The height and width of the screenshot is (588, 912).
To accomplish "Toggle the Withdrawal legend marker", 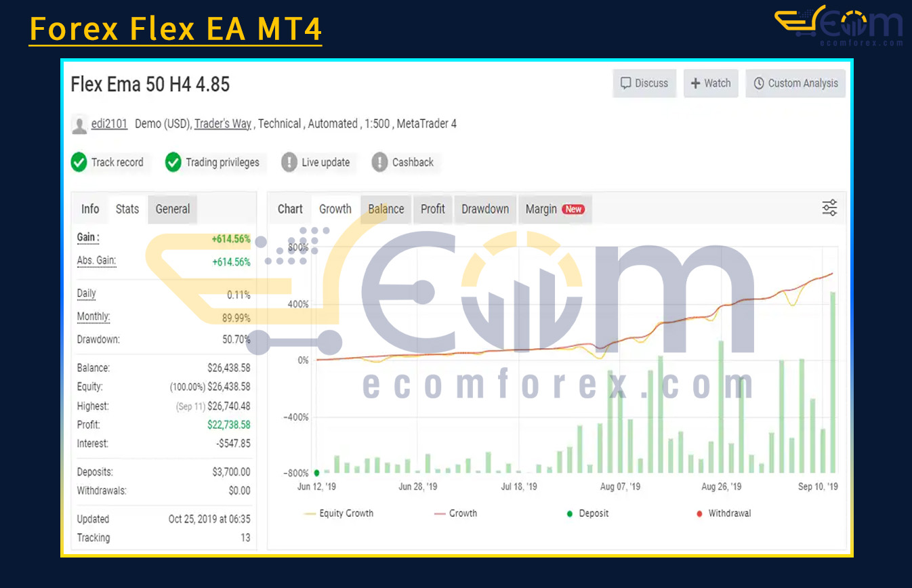I will pos(724,513).
